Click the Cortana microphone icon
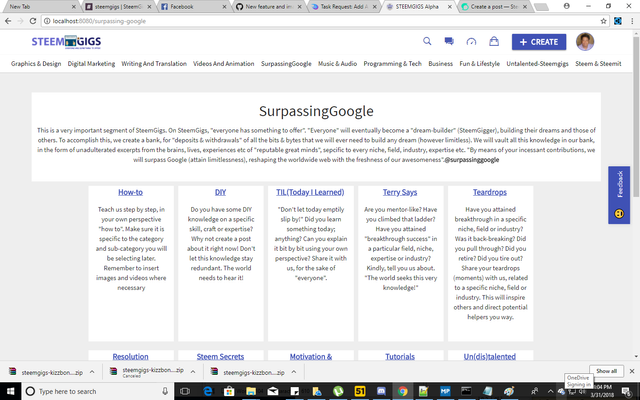Image resolution: width=640 pixels, height=400 pixels. (x=165, y=391)
